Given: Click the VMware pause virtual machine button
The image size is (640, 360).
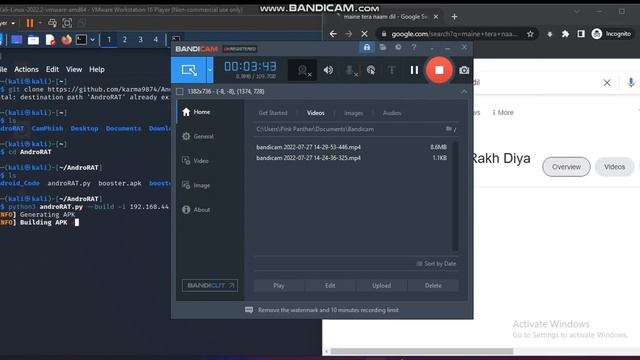Looking at the screenshot, I should (30, 23).
